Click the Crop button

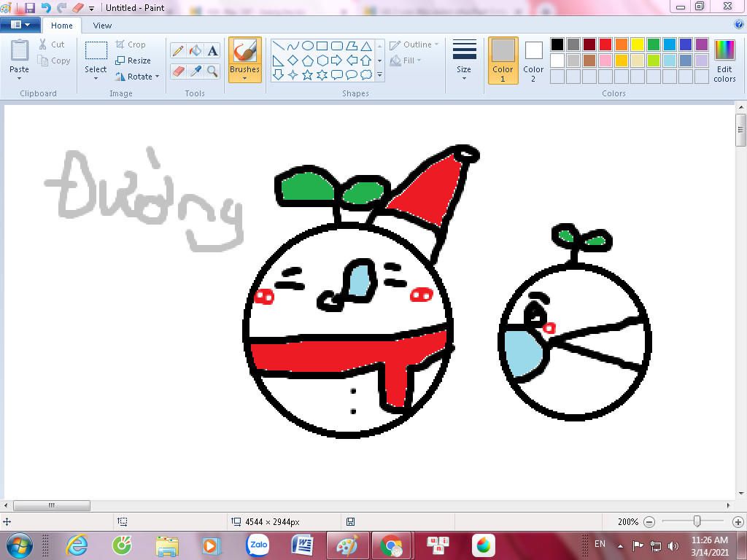tap(131, 44)
